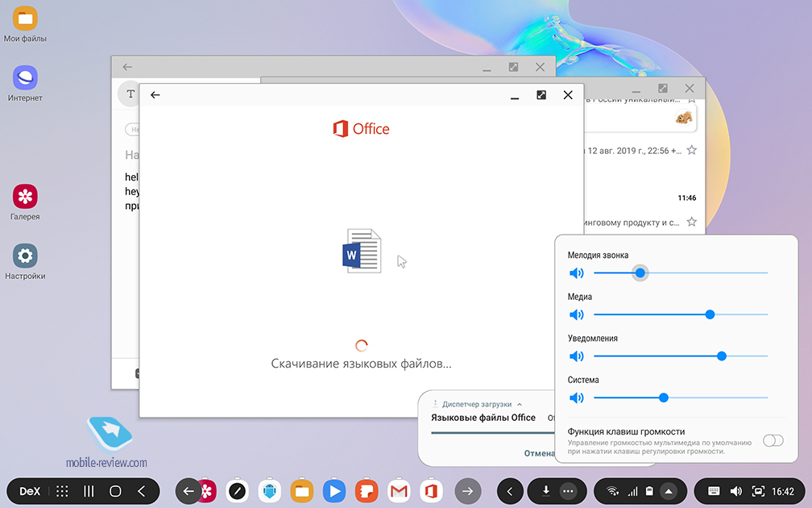
Task: Open the three-dot notifications overflow
Action: pos(568,491)
